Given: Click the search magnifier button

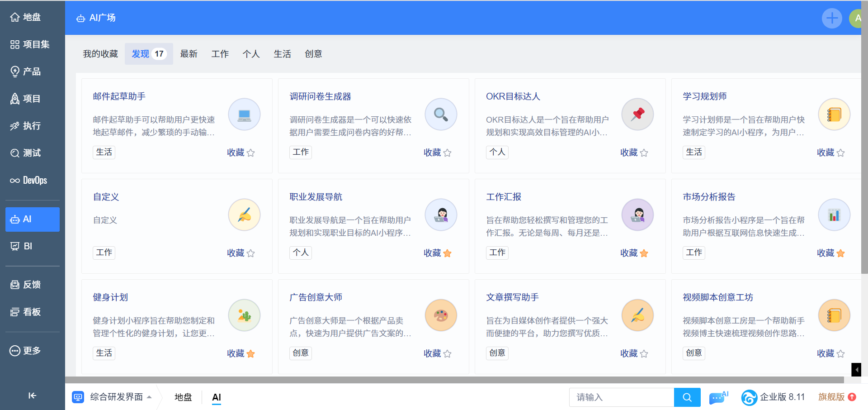Looking at the screenshot, I should tap(687, 397).
